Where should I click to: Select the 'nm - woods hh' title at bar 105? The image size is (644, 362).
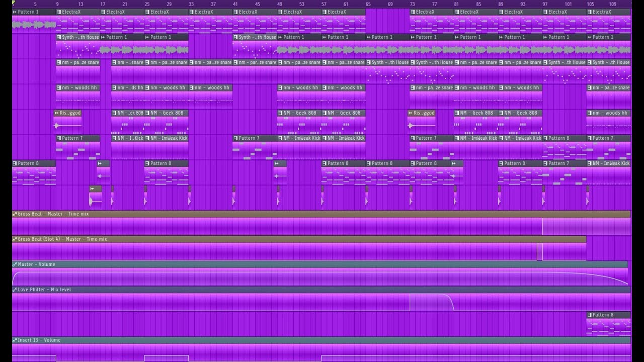[610, 113]
